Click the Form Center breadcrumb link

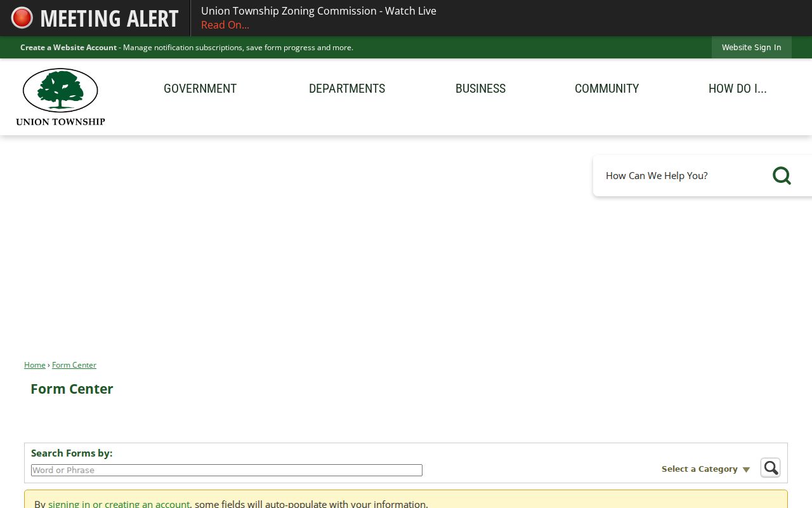point(74,365)
